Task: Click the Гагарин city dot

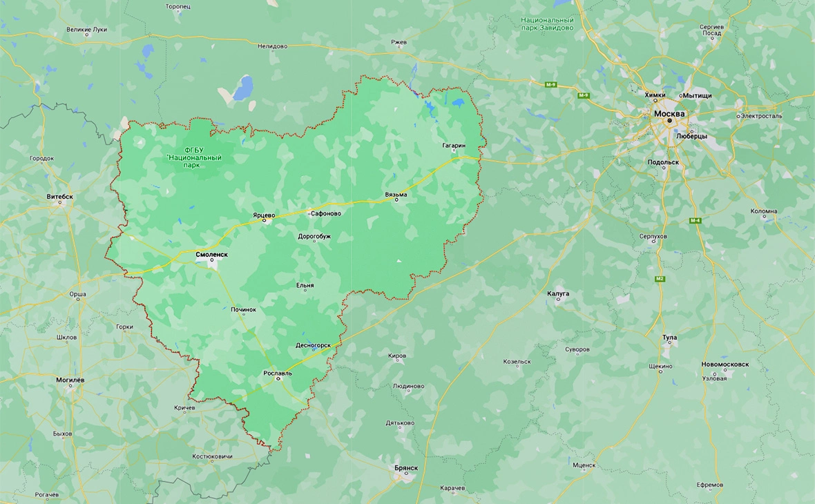Action: point(454,151)
